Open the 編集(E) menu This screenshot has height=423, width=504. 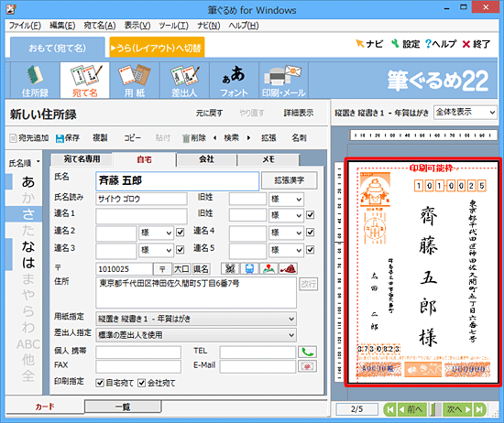pos(62,26)
